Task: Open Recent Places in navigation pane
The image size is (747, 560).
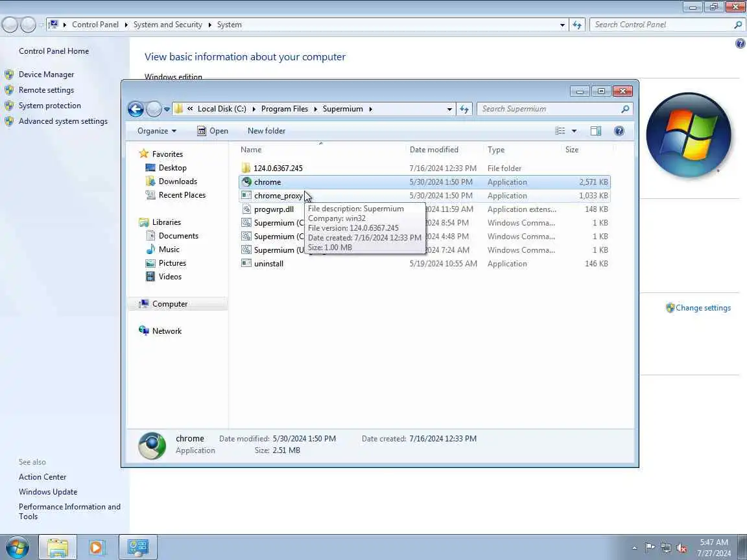Action: [x=182, y=194]
